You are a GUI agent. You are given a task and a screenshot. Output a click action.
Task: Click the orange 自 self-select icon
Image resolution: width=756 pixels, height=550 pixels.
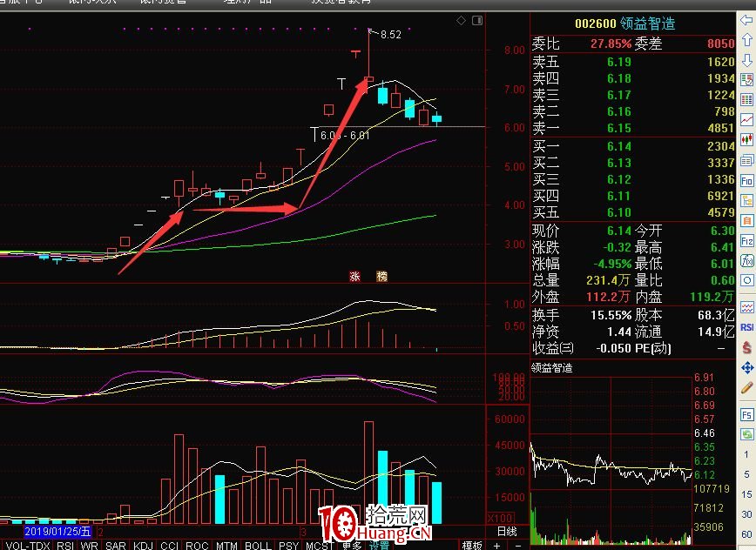coord(746,220)
